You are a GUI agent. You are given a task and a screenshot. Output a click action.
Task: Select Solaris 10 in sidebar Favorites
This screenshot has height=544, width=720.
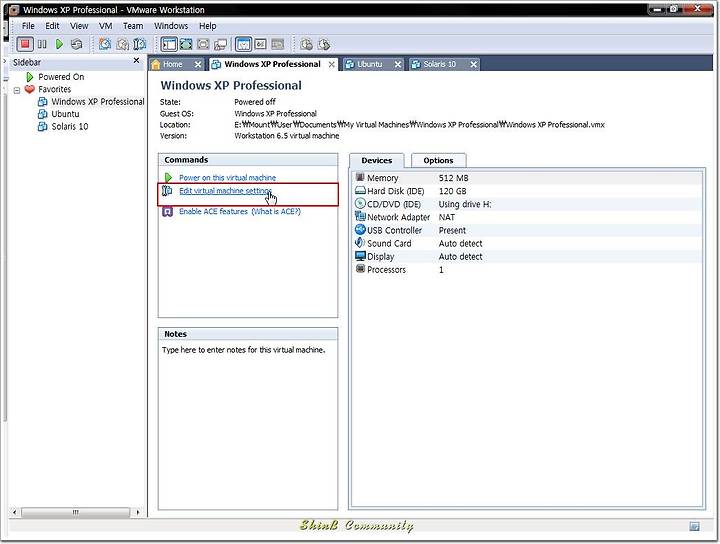70,126
